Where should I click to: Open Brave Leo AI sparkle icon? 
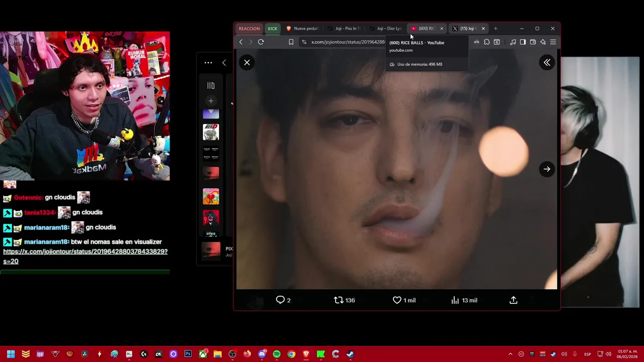tap(543, 42)
